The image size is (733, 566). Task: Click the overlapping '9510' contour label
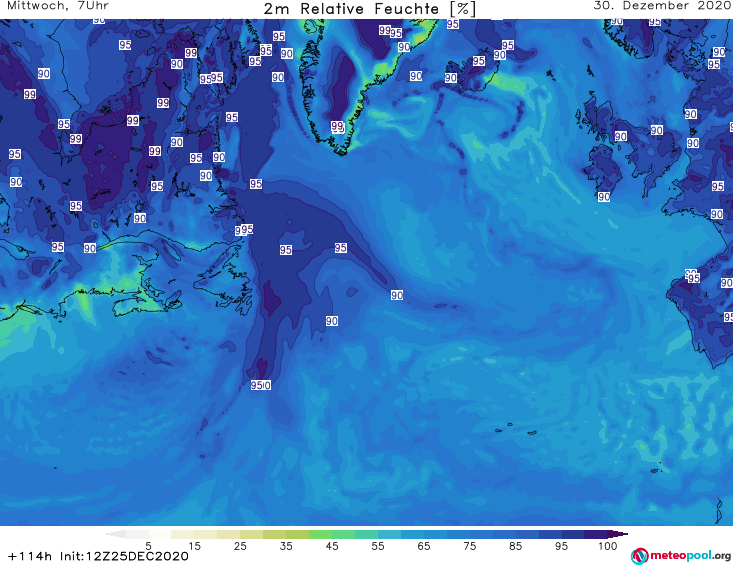pos(260,385)
